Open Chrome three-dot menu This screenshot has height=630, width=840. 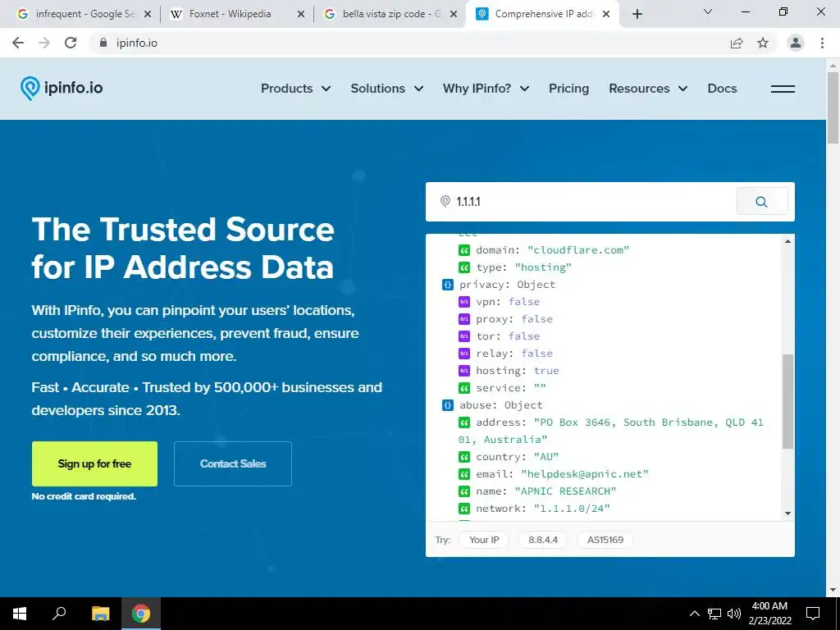coord(822,43)
